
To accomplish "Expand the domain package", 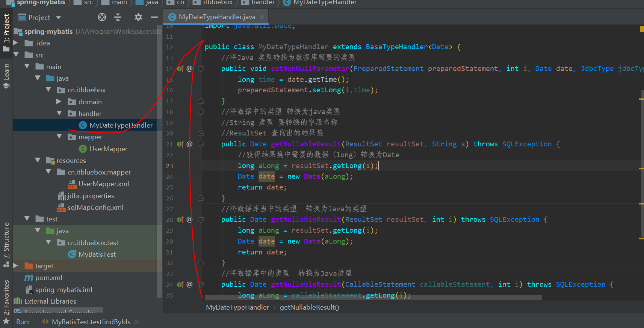I will point(59,102).
